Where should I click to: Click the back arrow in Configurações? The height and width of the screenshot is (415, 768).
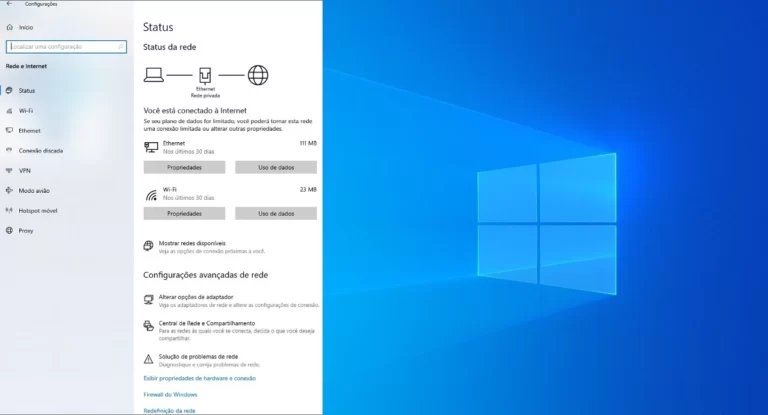[9, 3]
